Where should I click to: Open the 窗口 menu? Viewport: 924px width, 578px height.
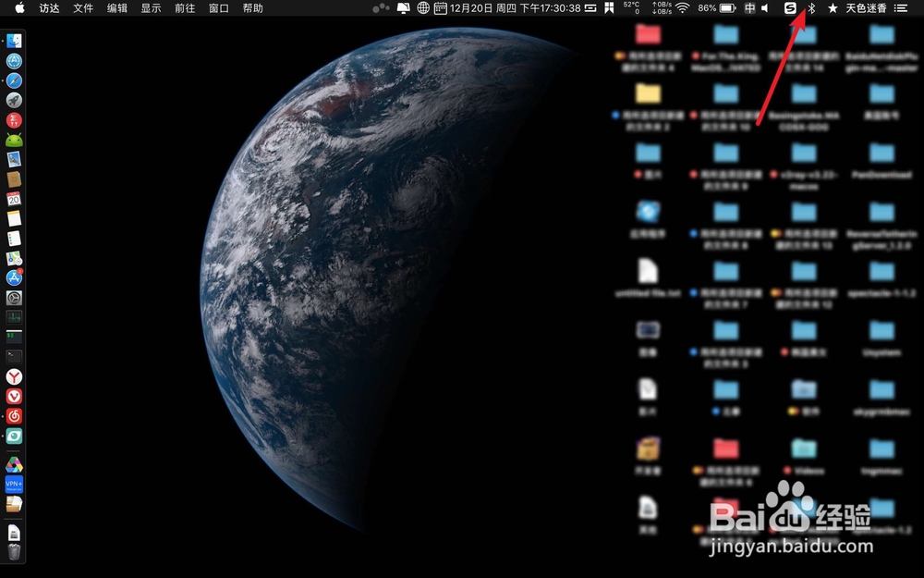[219, 8]
